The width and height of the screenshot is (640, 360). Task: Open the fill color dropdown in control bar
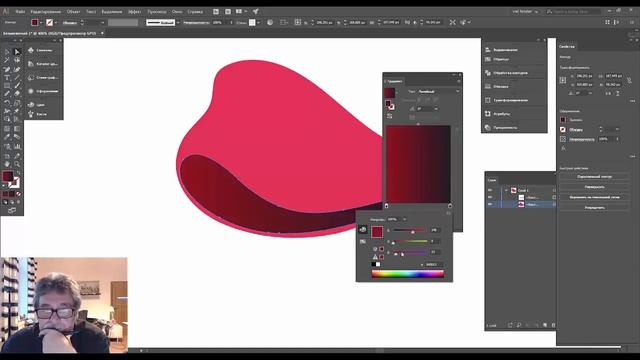[41, 23]
